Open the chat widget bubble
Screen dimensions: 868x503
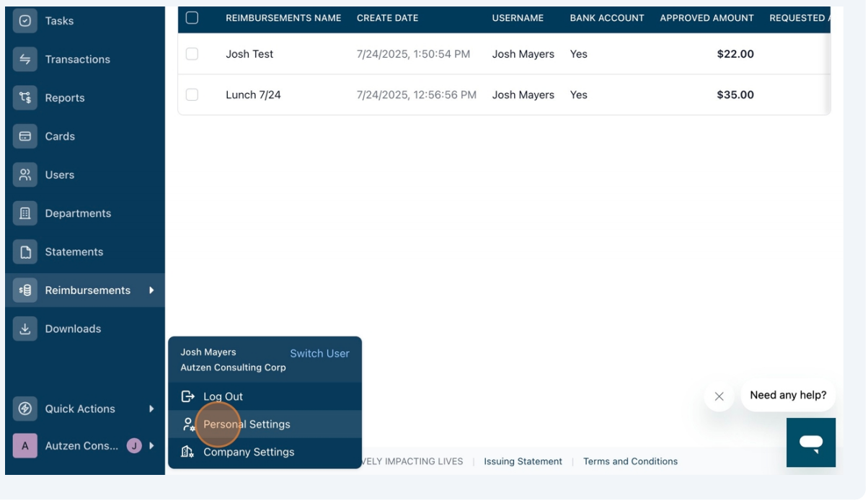(x=811, y=442)
